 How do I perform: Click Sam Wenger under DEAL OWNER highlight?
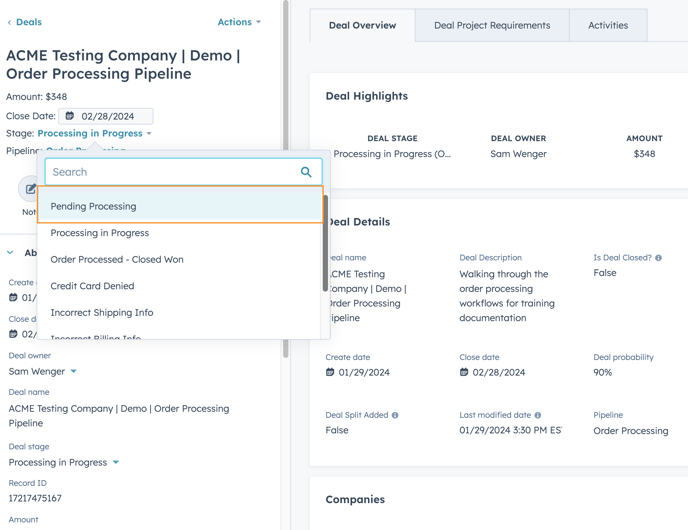(518, 154)
